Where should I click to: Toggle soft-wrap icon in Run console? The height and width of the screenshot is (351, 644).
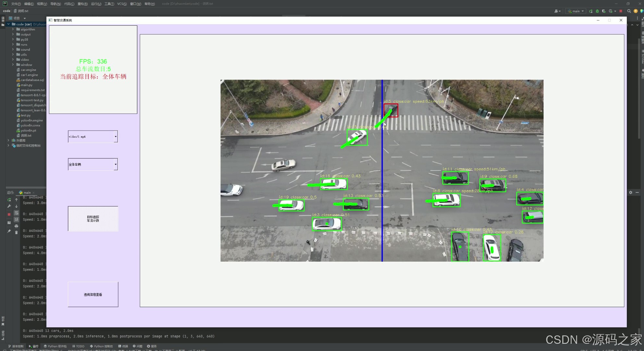coord(16,213)
